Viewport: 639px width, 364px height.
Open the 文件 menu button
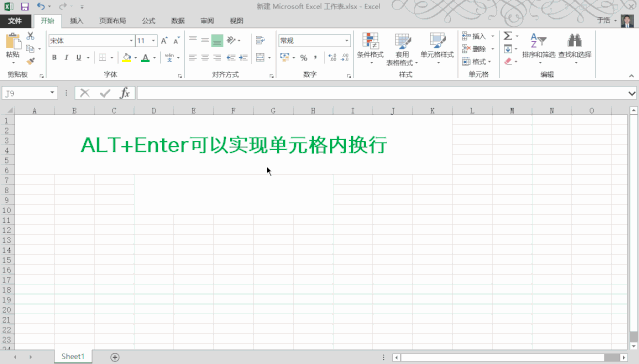[x=15, y=21]
